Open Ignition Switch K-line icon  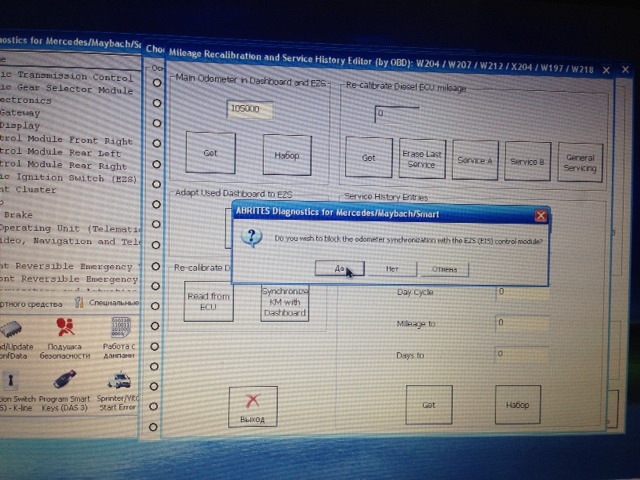(x=15, y=391)
